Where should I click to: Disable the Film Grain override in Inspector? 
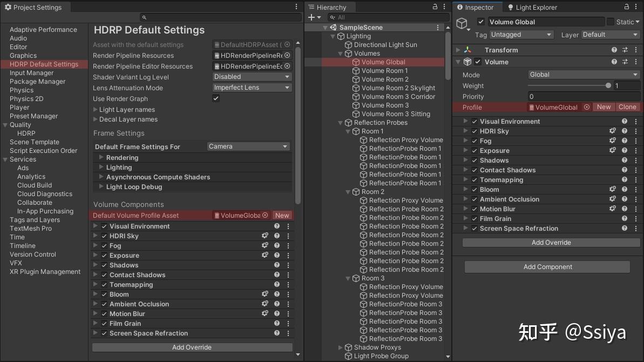pos(474,219)
